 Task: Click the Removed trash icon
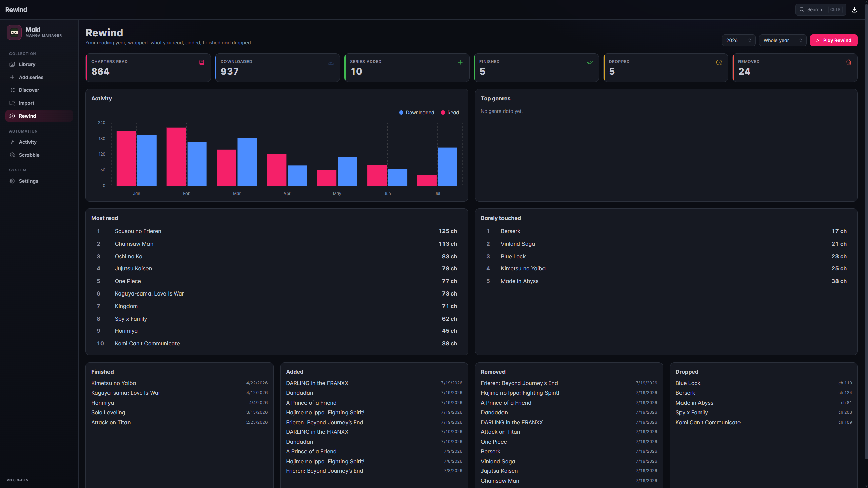(849, 62)
